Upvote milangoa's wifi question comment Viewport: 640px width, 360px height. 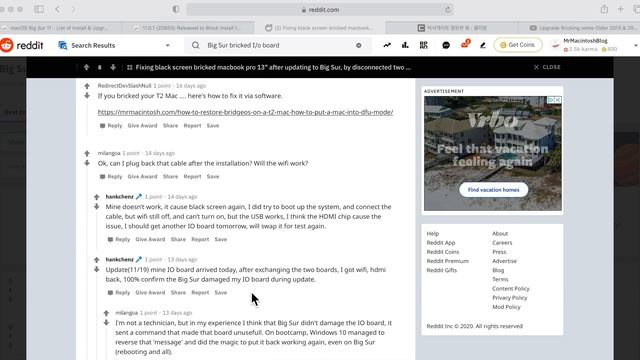(x=87, y=153)
